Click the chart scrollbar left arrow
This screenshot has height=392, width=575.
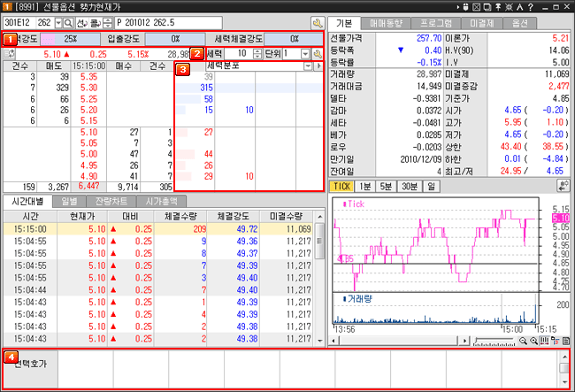[x=333, y=341]
